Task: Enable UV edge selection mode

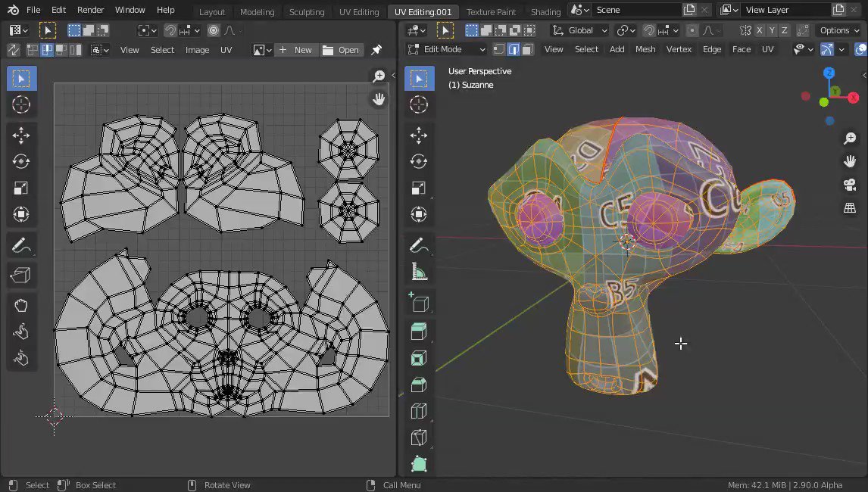Action: [x=47, y=50]
